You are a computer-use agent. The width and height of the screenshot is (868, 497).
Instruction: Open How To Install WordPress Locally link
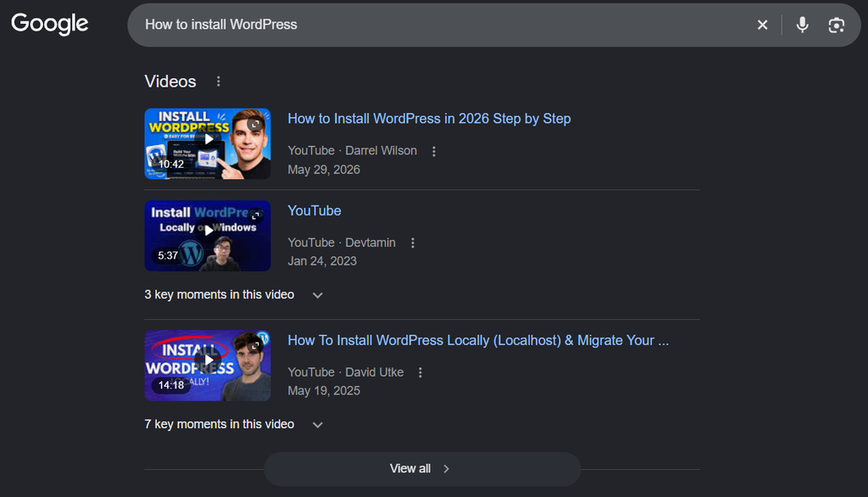click(478, 340)
